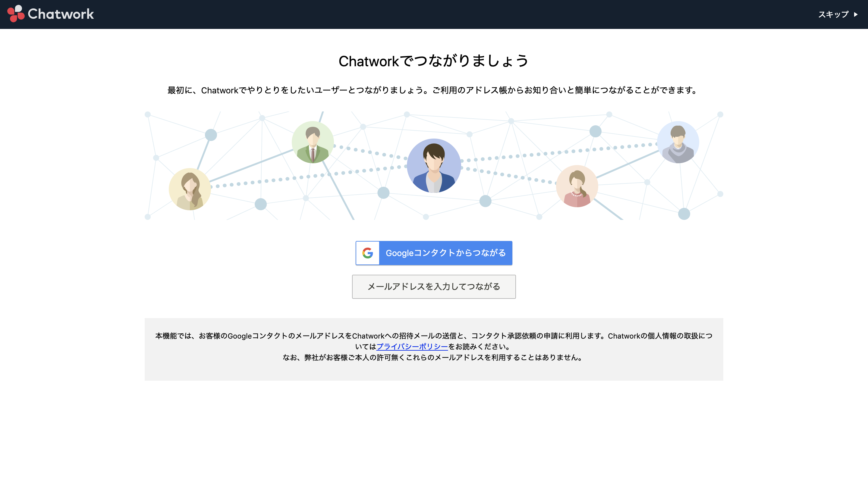Click the woman in pink top avatar
Image resolution: width=868 pixels, height=494 pixels.
577,186
